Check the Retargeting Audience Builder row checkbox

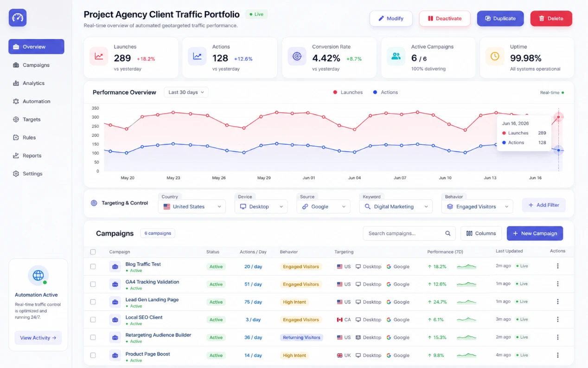93,337
